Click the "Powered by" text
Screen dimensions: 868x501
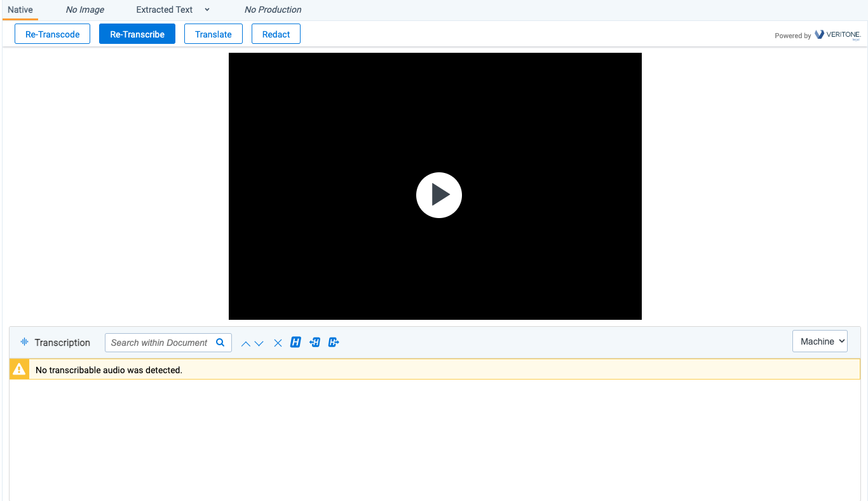click(792, 36)
